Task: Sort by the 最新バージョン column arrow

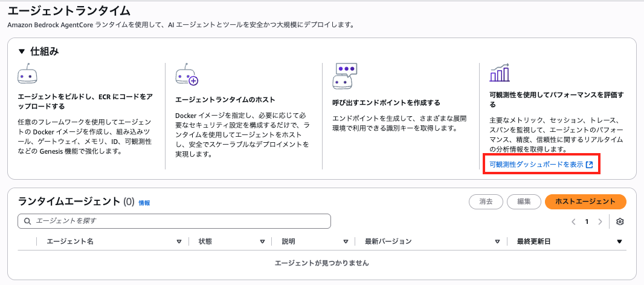Action: pos(498,242)
